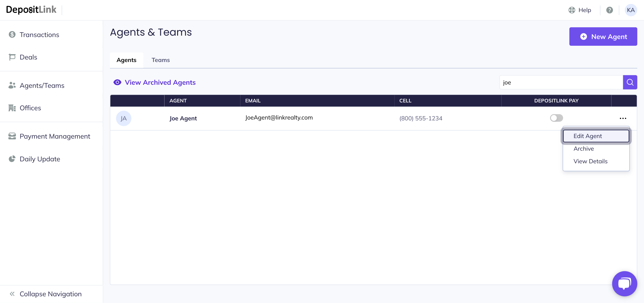Image resolution: width=644 pixels, height=303 pixels.
Task: Click the New Agent button
Action: pos(603,36)
